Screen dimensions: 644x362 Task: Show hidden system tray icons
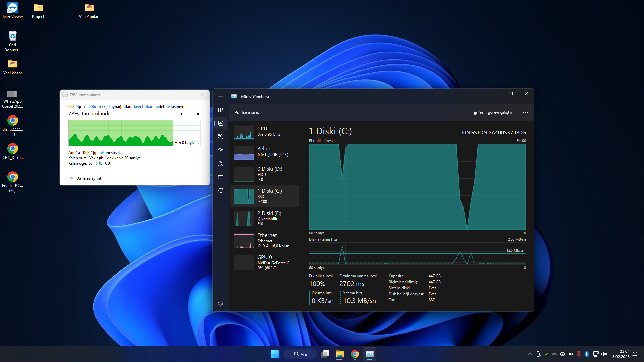point(530,354)
